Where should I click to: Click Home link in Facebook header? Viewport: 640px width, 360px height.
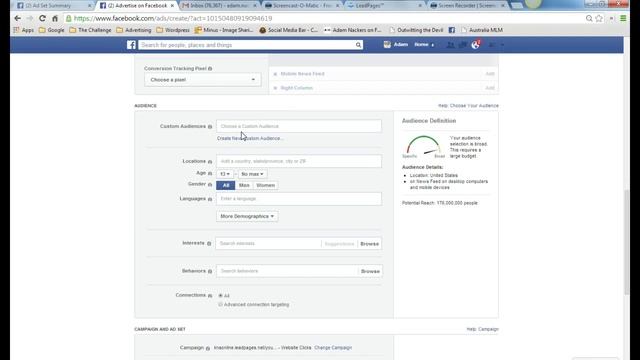(x=421, y=44)
